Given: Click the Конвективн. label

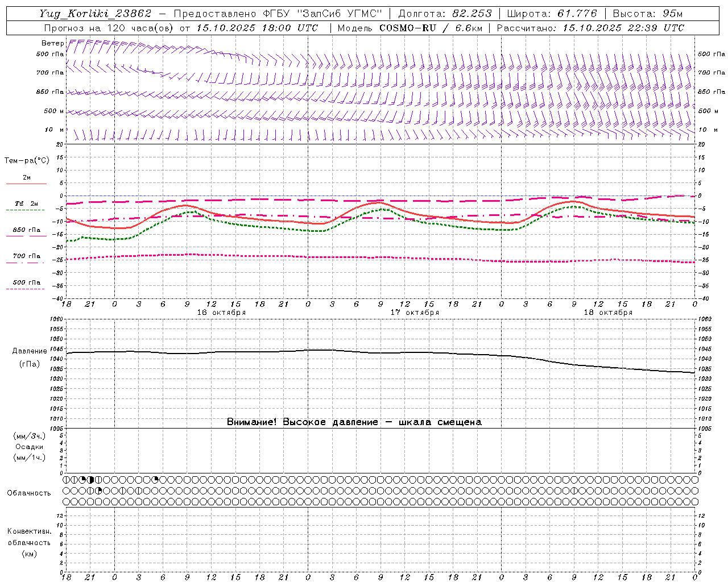Looking at the screenshot, I should pyautogui.click(x=30, y=531).
